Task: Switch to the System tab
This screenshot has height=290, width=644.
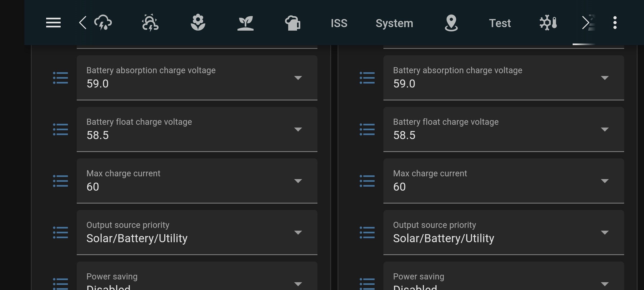Action: (394, 23)
